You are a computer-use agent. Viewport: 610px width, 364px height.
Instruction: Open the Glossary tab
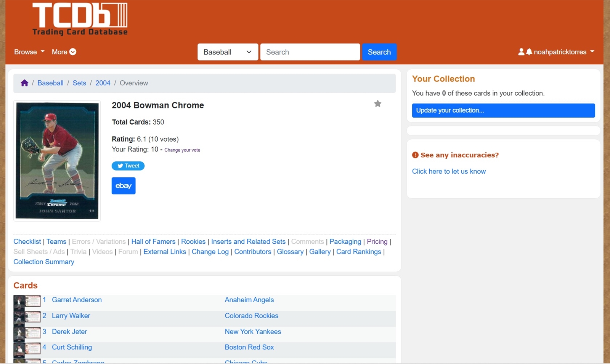pyautogui.click(x=290, y=252)
